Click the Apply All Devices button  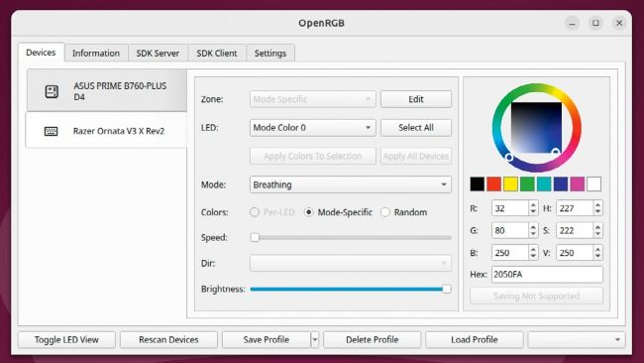click(416, 157)
